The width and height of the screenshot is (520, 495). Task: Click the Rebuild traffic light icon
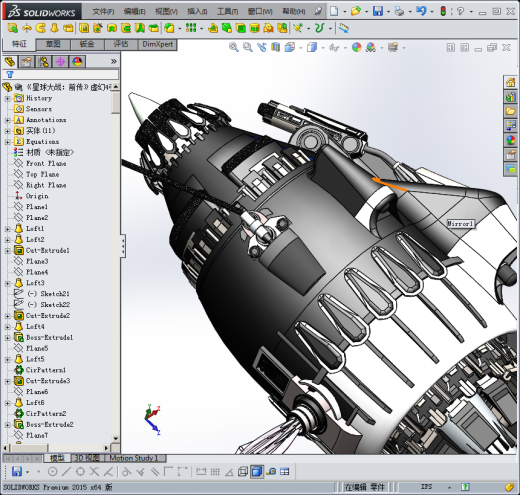pyautogui.click(x=443, y=11)
